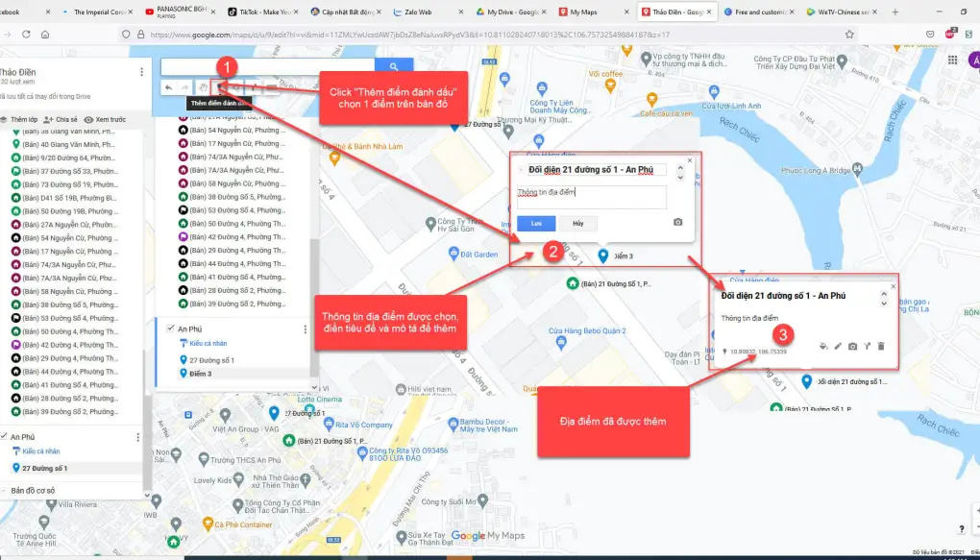Screen dimensions: 980x560
Task: Click the blue Lưu save button
Action: [536, 223]
